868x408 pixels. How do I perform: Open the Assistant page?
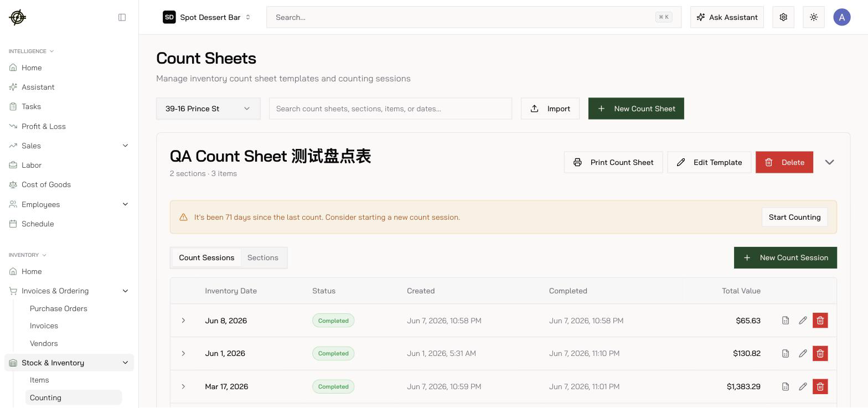click(69, 87)
